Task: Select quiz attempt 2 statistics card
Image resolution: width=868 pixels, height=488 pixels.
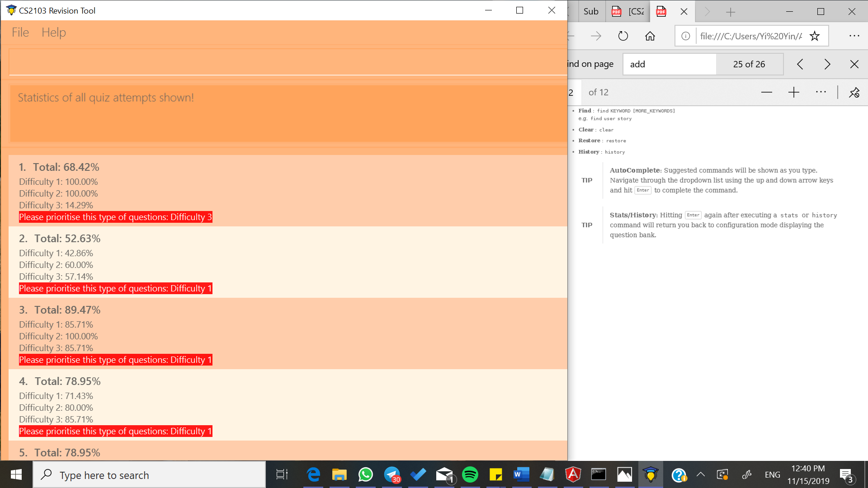Action: 288,262
